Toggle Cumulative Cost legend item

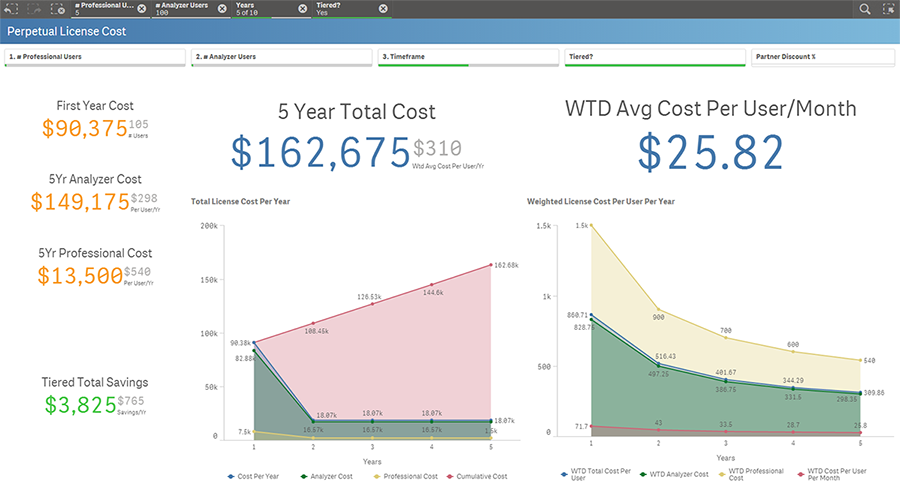pos(478,477)
